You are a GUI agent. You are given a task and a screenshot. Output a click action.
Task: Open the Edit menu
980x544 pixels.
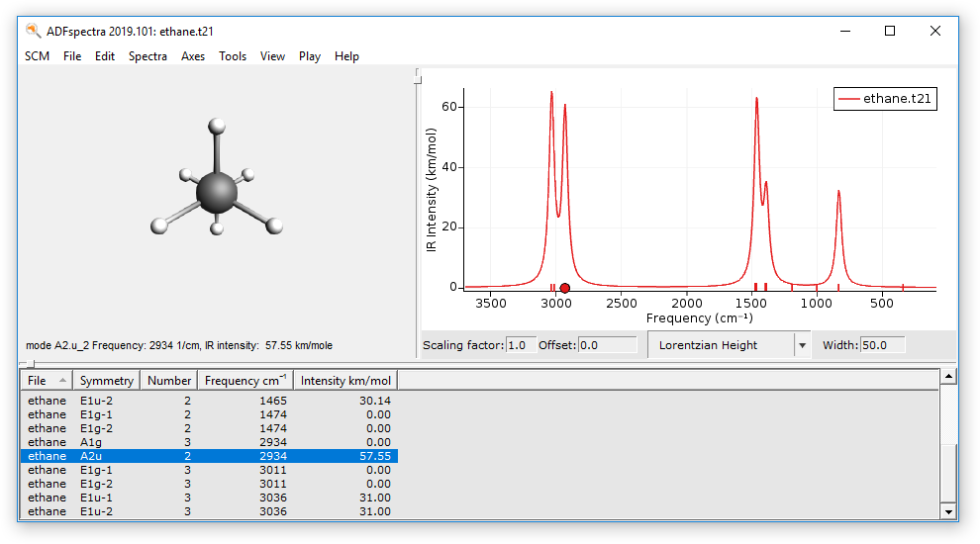(x=104, y=56)
